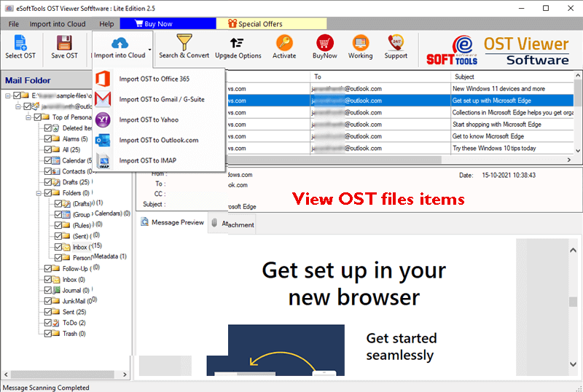Click the Message Preview tab icon
The width and height of the screenshot is (583, 392).
pyautogui.click(x=144, y=222)
